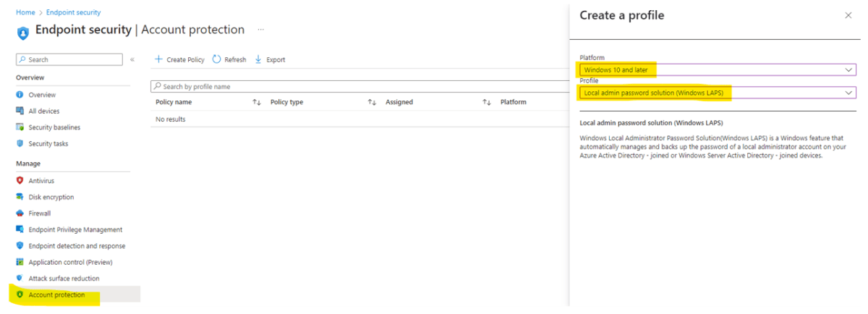Click the Antivirus red shield icon

pyautogui.click(x=20, y=181)
